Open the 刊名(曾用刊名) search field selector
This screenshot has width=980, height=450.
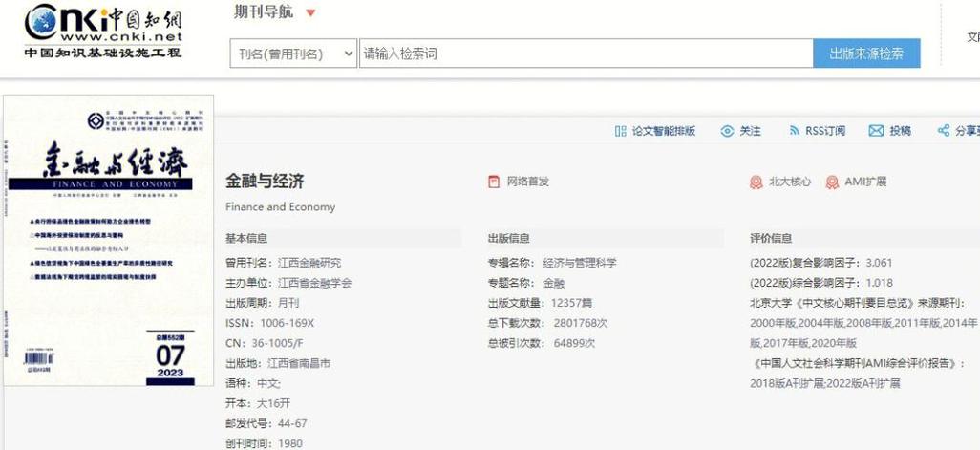pyautogui.click(x=294, y=54)
